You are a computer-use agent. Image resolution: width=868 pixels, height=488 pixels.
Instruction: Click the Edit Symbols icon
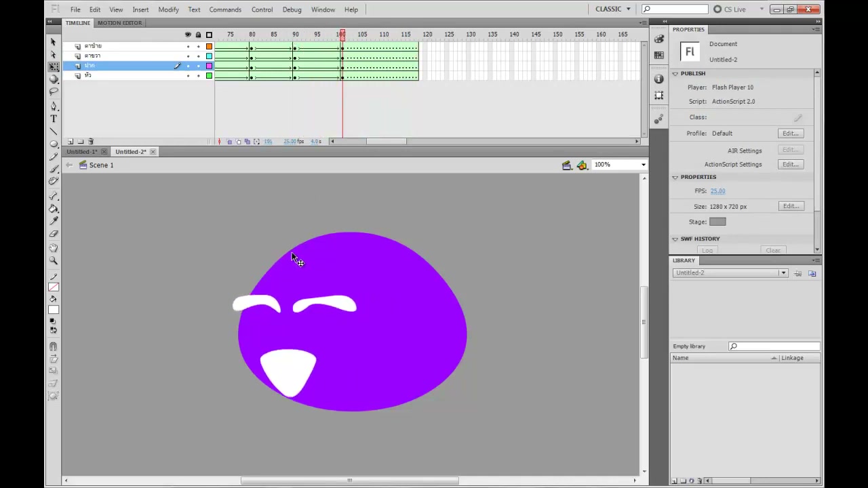pyautogui.click(x=582, y=165)
